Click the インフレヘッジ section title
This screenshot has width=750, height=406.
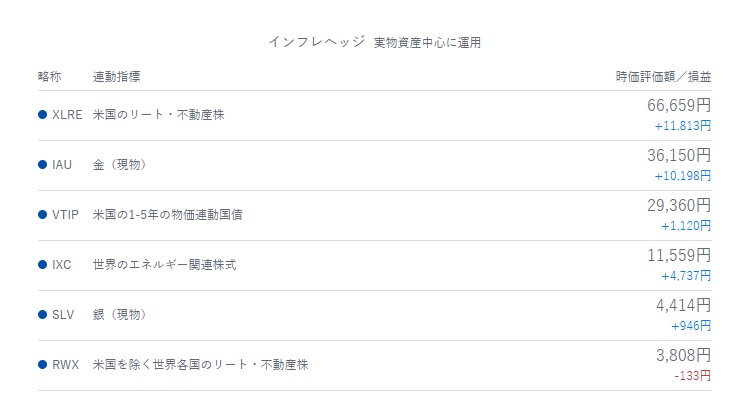[317, 42]
